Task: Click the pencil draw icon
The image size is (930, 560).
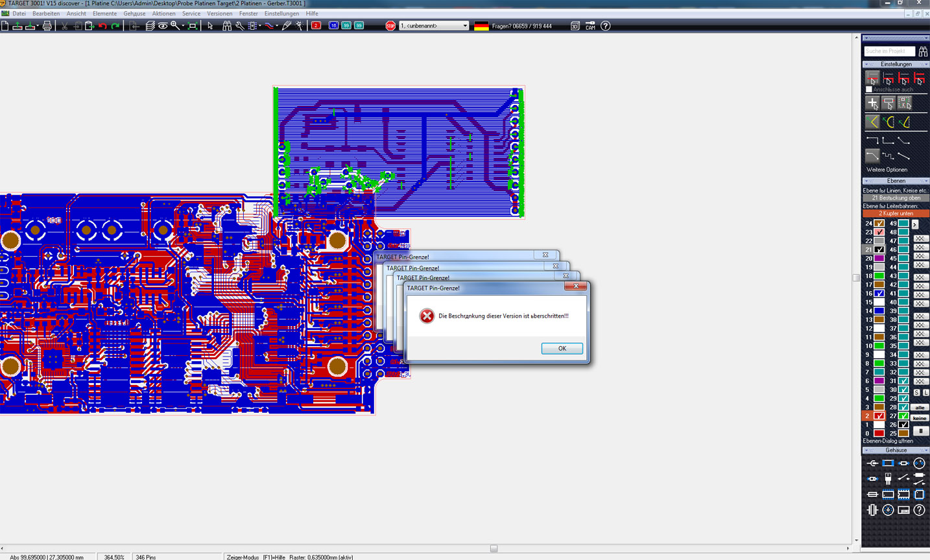Action: tap(287, 26)
